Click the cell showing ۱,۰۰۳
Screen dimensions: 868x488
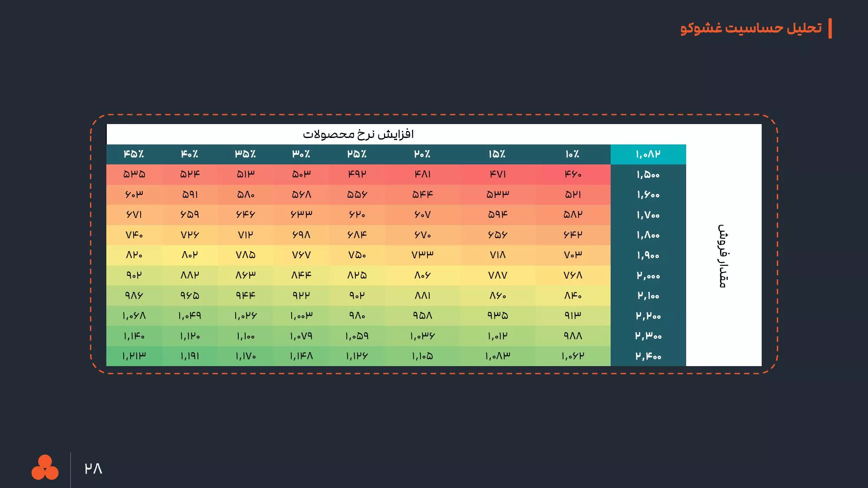(x=301, y=316)
